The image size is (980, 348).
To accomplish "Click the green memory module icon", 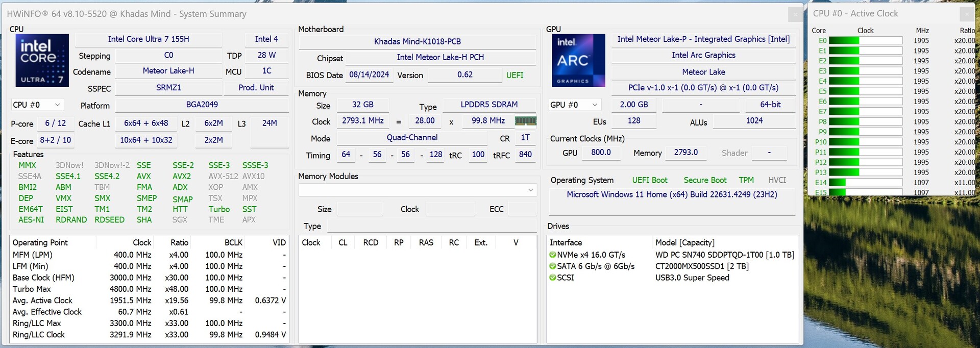I will (x=525, y=121).
